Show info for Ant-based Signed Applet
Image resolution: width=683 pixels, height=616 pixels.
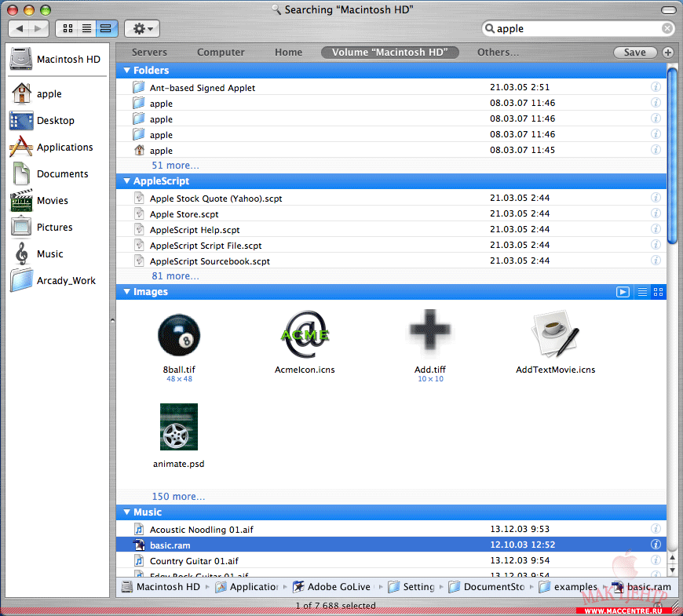tap(656, 87)
